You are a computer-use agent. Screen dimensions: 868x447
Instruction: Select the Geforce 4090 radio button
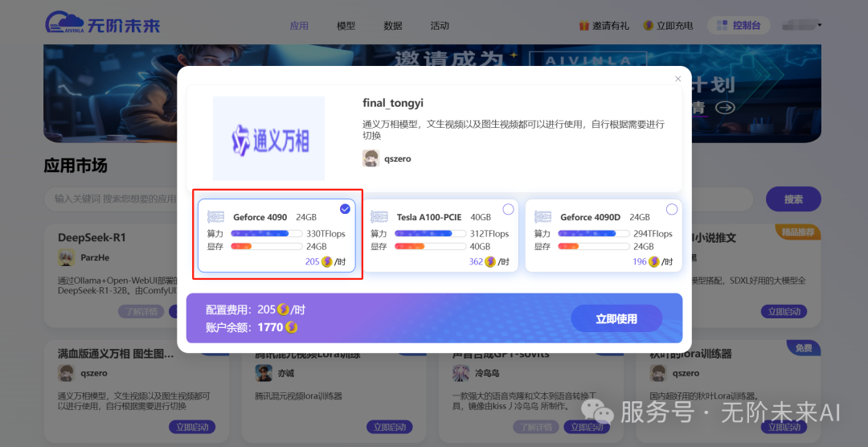[345, 209]
